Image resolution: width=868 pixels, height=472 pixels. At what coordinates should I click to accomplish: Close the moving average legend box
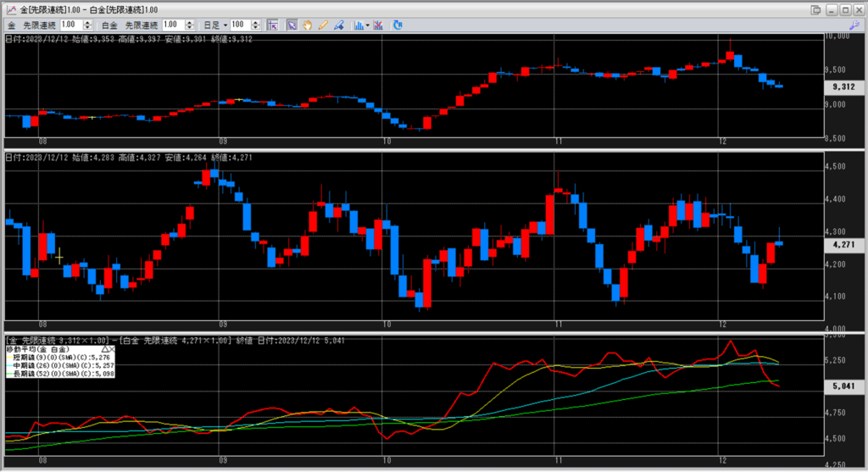(x=113, y=348)
